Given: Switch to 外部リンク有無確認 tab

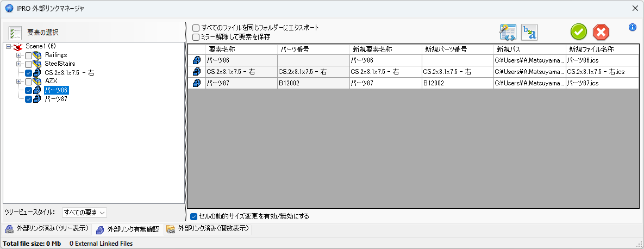Looking at the screenshot, I should [x=128, y=229].
